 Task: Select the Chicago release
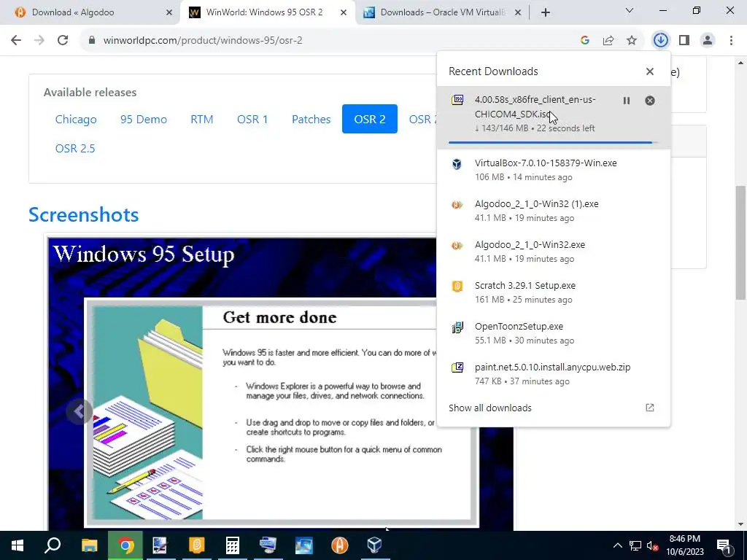click(76, 119)
